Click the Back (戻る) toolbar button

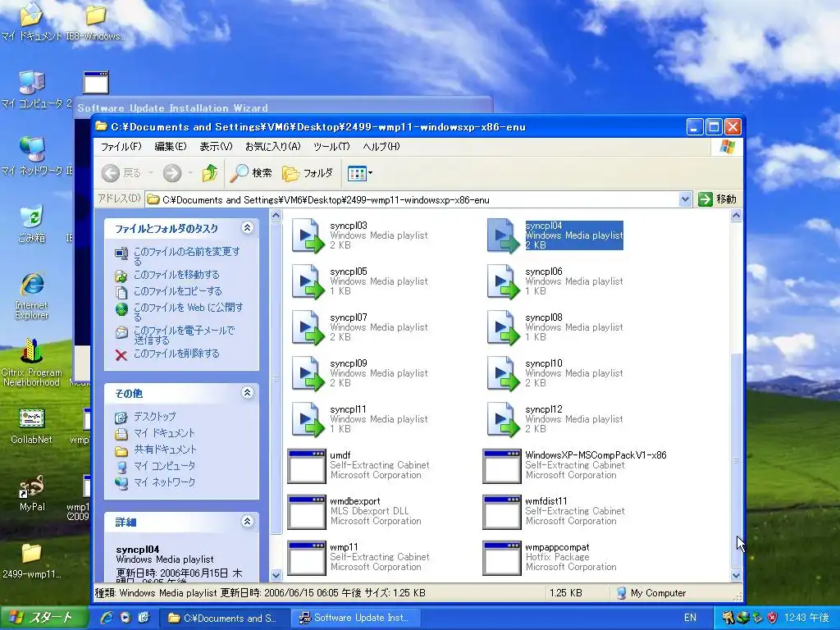click(x=122, y=173)
